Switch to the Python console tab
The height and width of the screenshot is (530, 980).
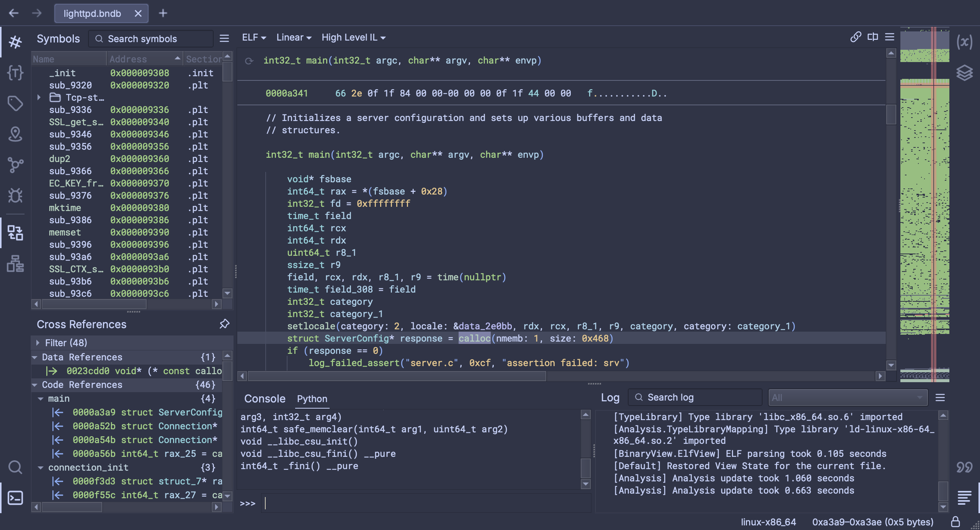[311, 397]
